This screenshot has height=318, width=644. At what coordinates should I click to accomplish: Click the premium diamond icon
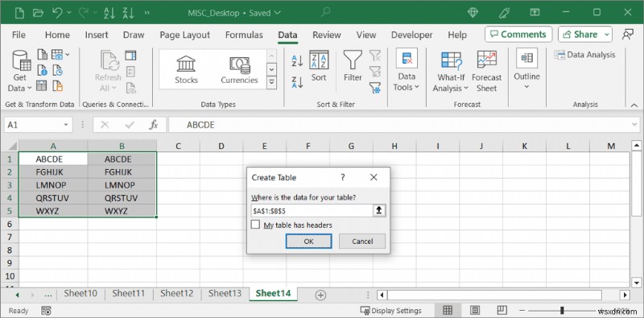[x=473, y=13]
